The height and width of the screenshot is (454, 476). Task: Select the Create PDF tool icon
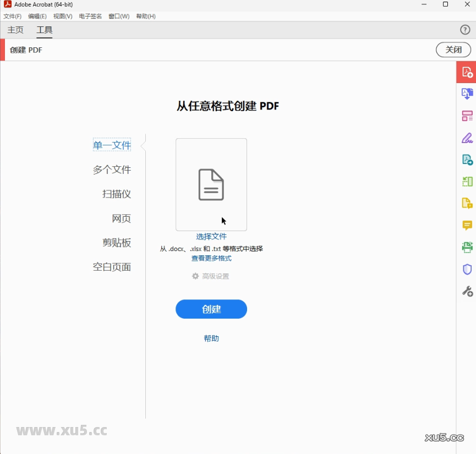[x=467, y=72]
